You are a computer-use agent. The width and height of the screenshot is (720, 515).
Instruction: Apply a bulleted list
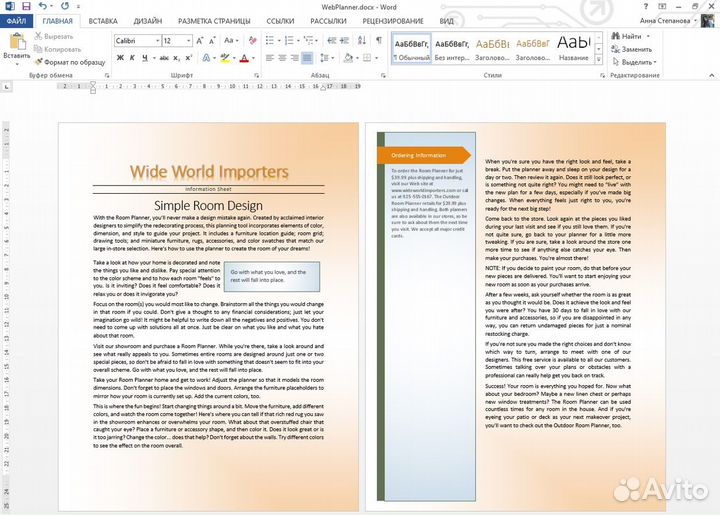pos(270,41)
